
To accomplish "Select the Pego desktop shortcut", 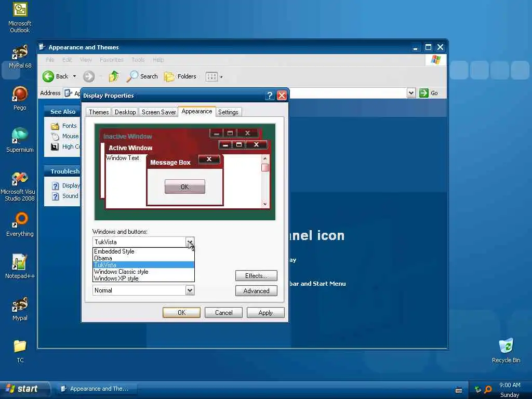I will click(x=20, y=98).
